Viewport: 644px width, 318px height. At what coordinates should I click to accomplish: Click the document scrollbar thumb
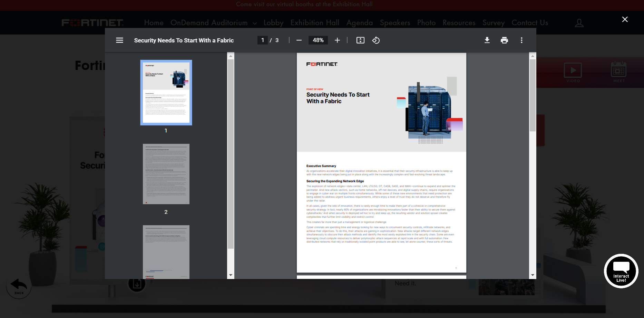tap(533, 96)
